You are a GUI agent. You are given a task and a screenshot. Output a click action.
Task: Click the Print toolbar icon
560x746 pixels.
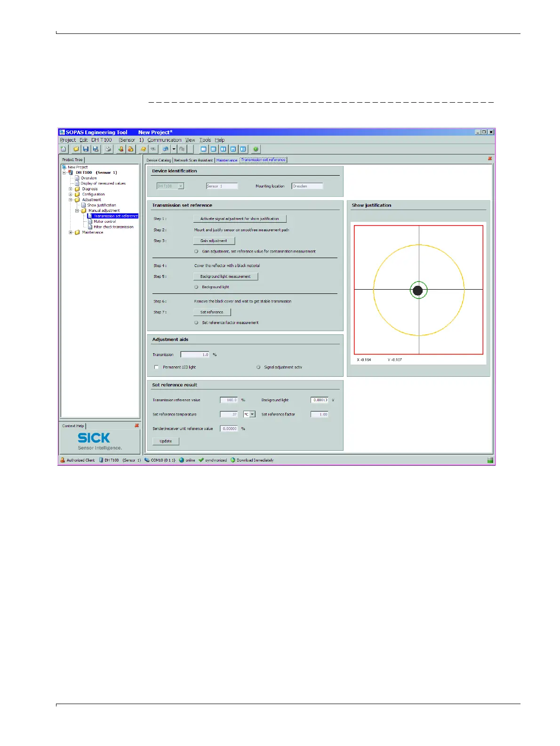click(108, 149)
